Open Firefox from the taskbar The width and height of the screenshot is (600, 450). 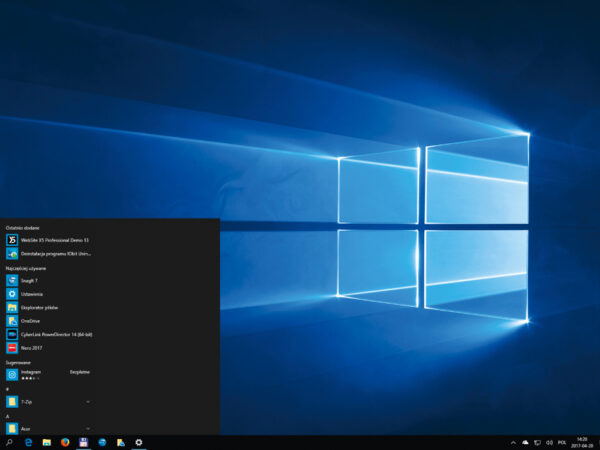(65, 442)
